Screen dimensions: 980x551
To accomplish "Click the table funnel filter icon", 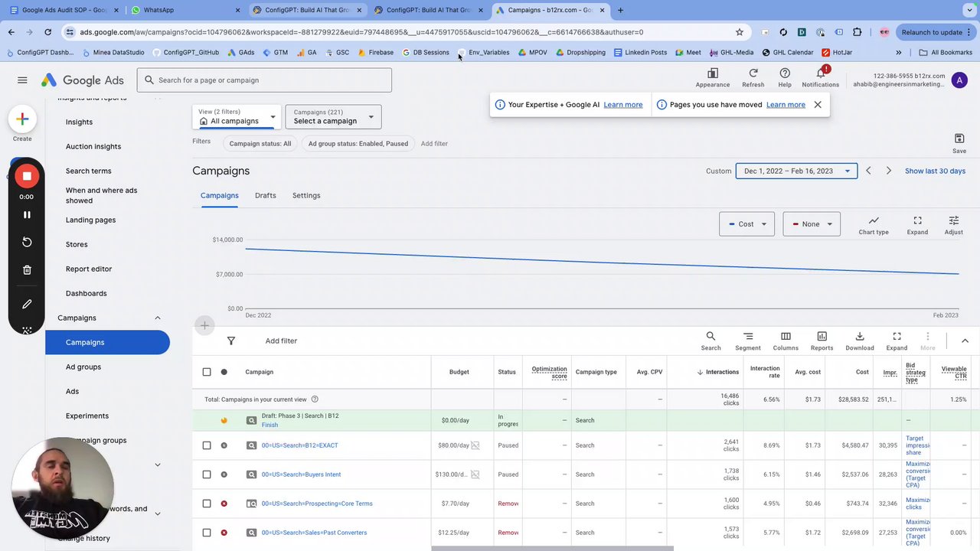I will pyautogui.click(x=231, y=341).
